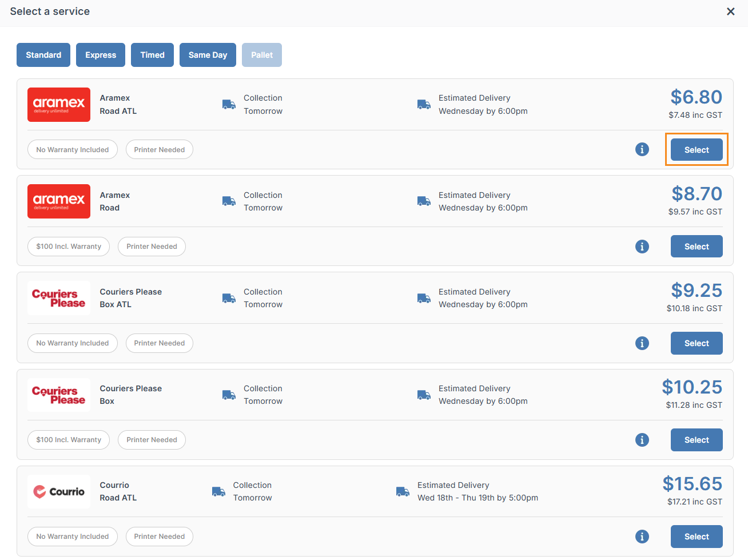Choose the Courrio Road ATL service

pyautogui.click(x=697, y=537)
